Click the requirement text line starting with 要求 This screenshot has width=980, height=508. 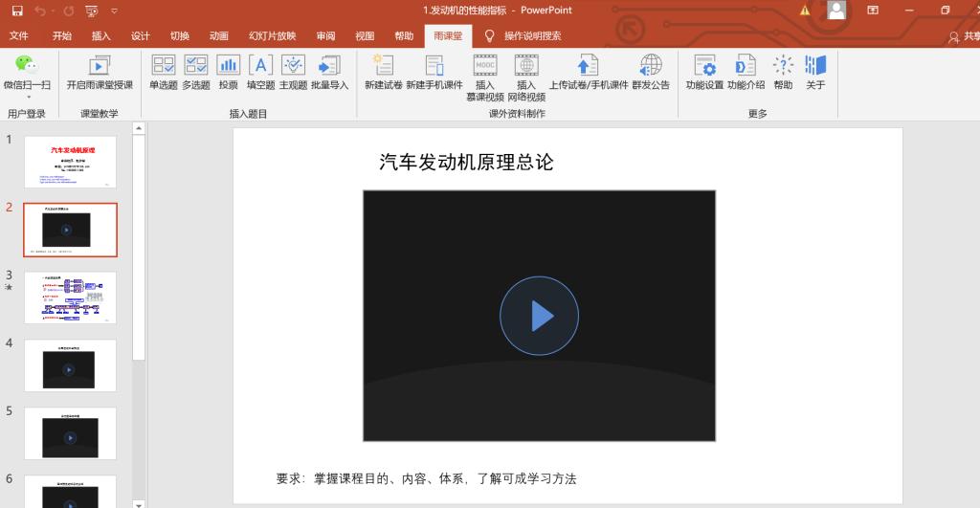coord(426,478)
